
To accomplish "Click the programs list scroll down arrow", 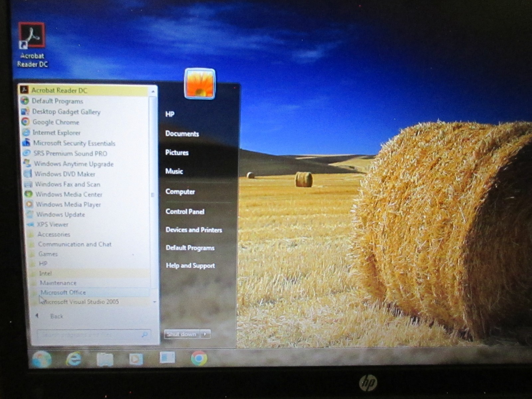I will tap(155, 302).
